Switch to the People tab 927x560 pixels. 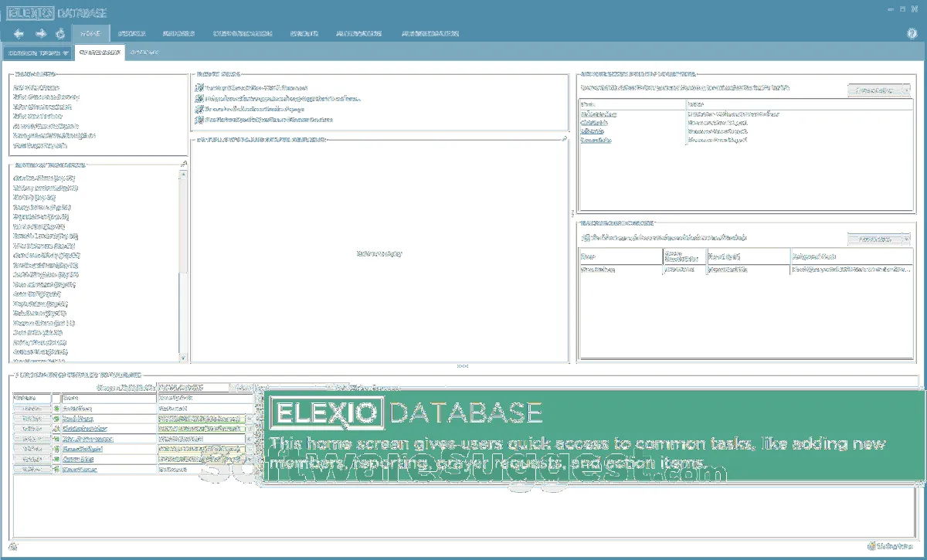[132, 34]
